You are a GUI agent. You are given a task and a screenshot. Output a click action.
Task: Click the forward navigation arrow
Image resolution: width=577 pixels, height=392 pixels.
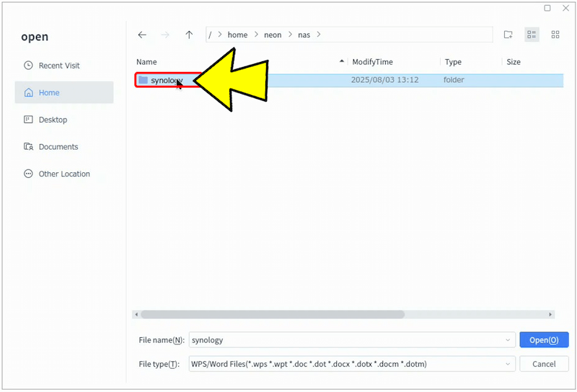point(165,35)
